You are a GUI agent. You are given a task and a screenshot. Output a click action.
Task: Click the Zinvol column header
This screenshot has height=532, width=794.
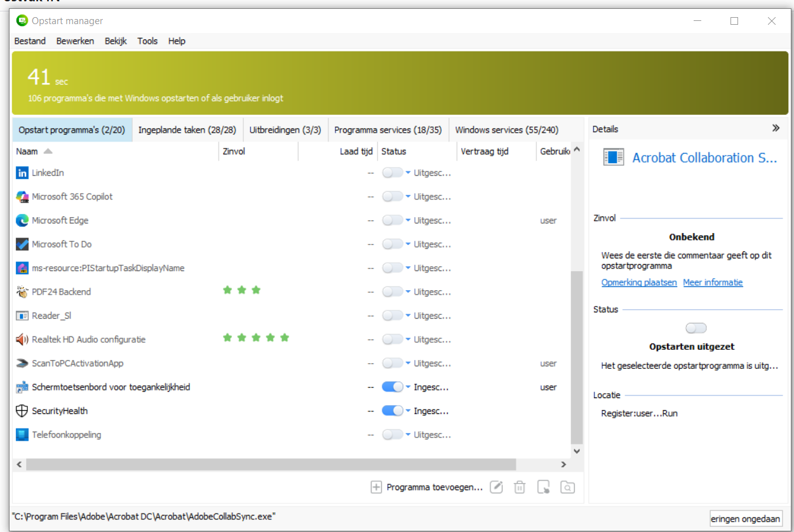coord(258,151)
